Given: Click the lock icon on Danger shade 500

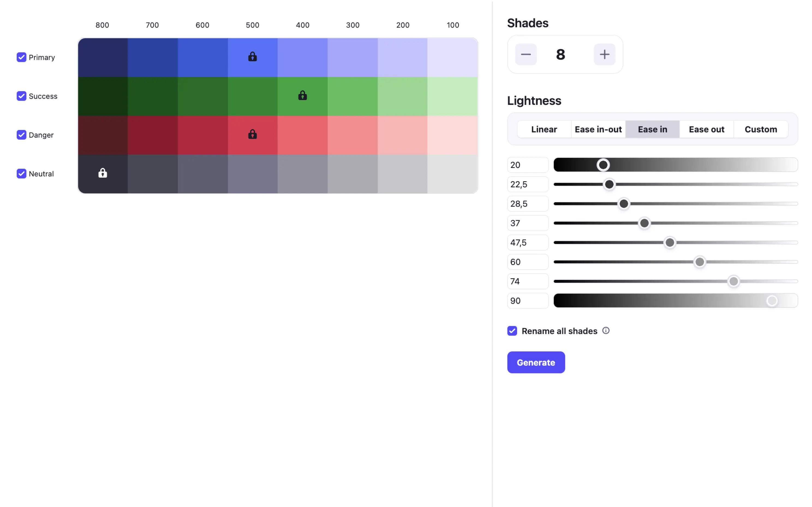Looking at the screenshot, I should click(252, 134).
